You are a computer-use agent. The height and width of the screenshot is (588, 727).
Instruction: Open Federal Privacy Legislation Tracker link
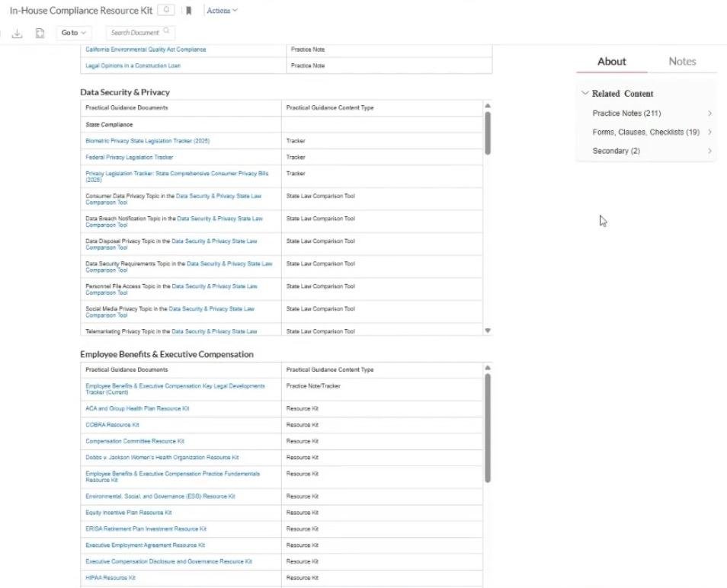pyautogui.click(x=129, y=158)
